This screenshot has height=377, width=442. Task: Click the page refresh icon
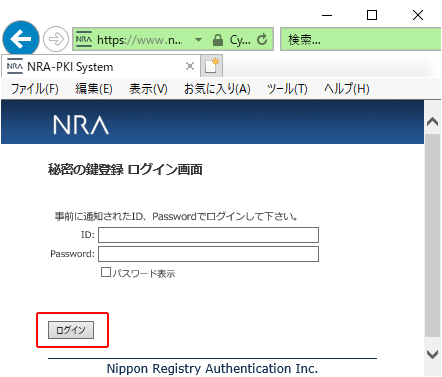(x=262, y=40)
